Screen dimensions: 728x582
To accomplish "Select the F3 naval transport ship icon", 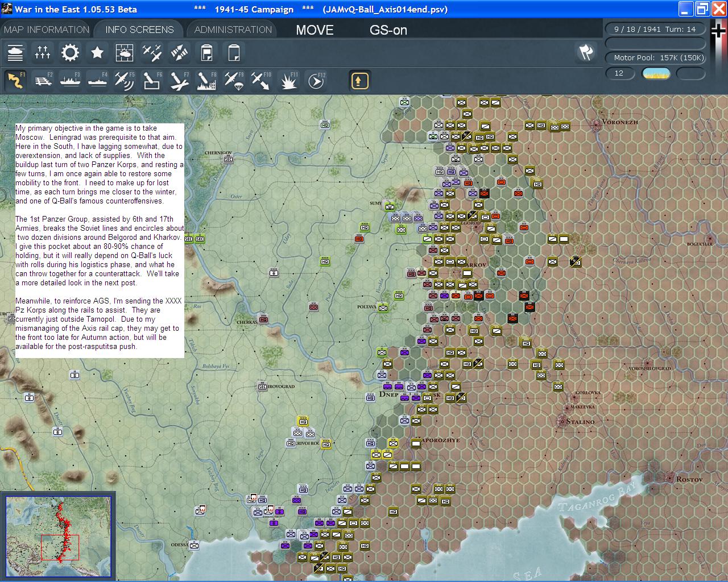I will [x=70, y=81].
